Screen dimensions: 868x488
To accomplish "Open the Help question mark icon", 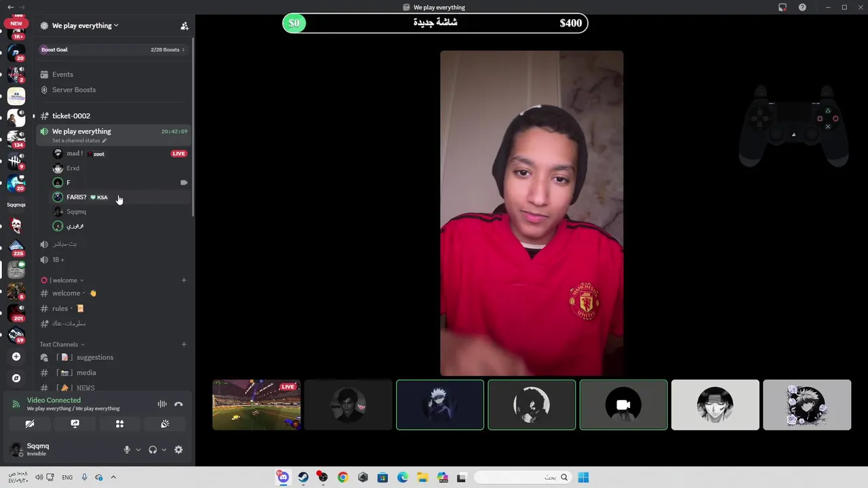I will 803,7.
